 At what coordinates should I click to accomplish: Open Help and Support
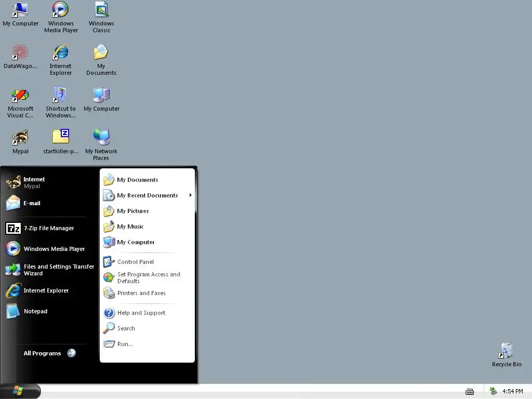pyautogui.click(x=147, y=313)
